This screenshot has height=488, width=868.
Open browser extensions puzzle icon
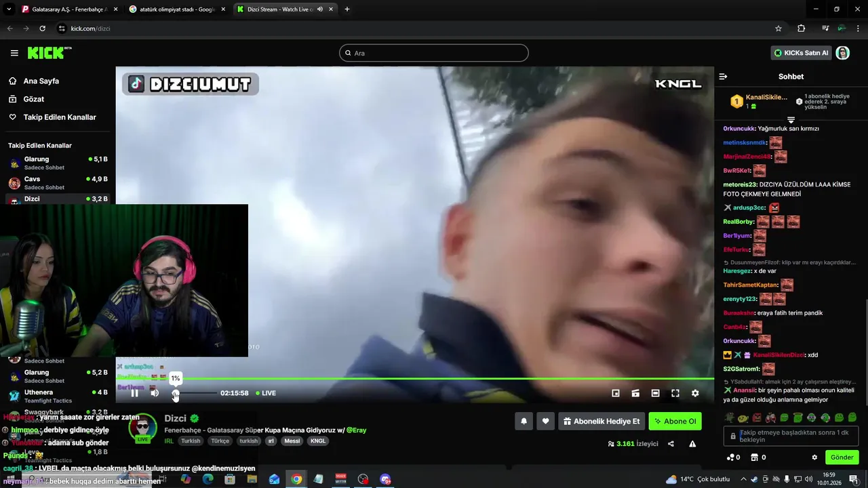pos(802,28)
